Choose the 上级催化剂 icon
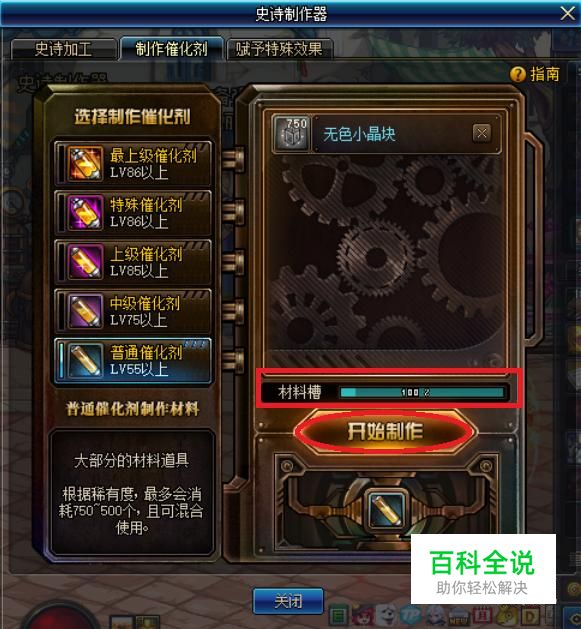The image size is (581, 629). [84, 262]
